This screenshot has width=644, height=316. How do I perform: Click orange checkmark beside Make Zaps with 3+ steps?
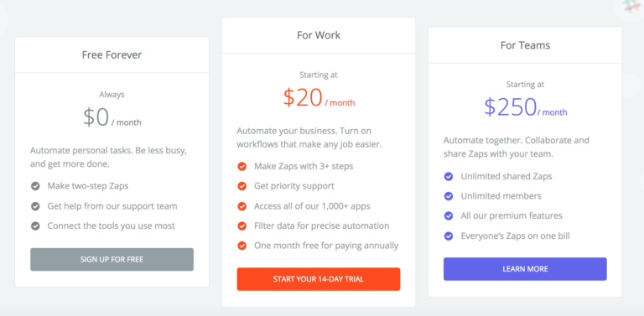coord(241,167)
